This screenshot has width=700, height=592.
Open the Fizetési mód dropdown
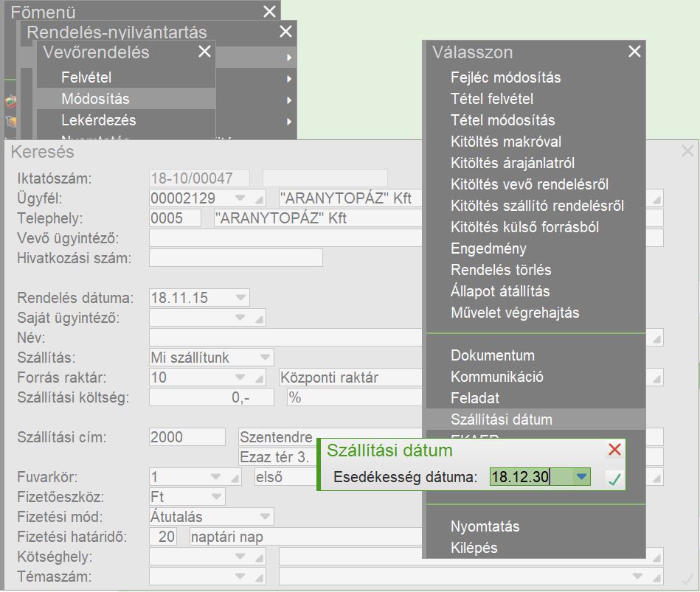coord(265,516)
